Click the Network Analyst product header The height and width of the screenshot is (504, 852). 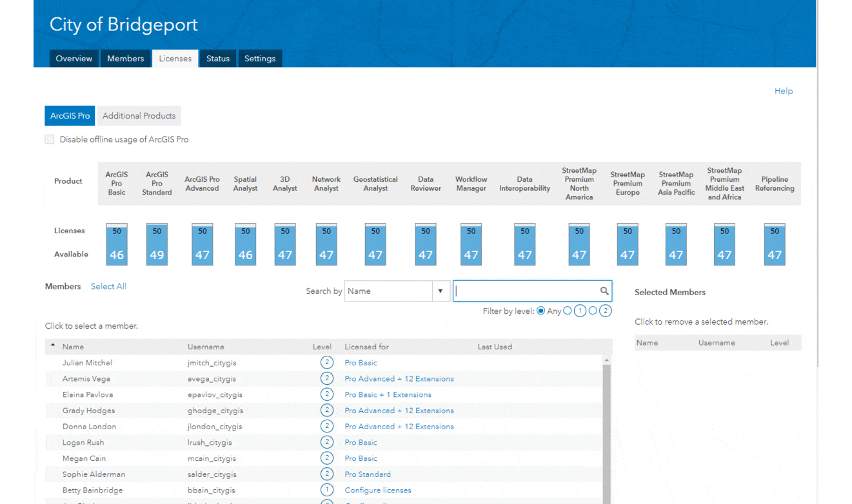coord(326,184)
